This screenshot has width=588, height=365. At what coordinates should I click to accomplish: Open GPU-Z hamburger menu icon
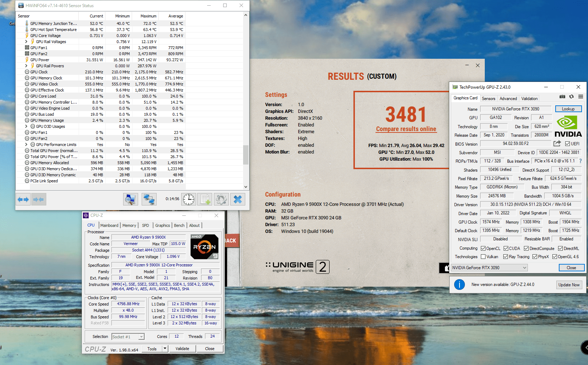(x=581, y=97)
